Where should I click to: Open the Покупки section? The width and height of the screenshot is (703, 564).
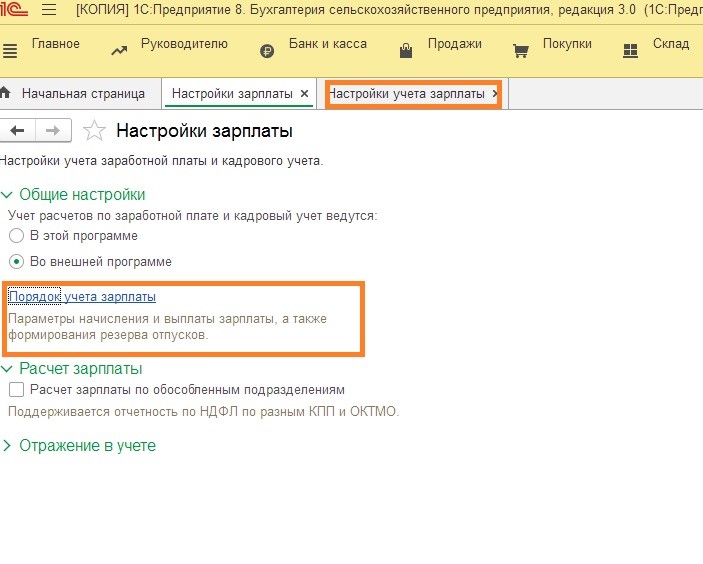pos(567,43)
